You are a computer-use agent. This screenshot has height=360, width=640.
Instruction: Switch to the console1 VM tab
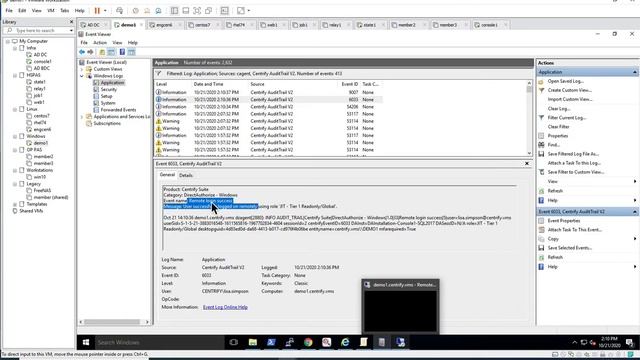489,25
